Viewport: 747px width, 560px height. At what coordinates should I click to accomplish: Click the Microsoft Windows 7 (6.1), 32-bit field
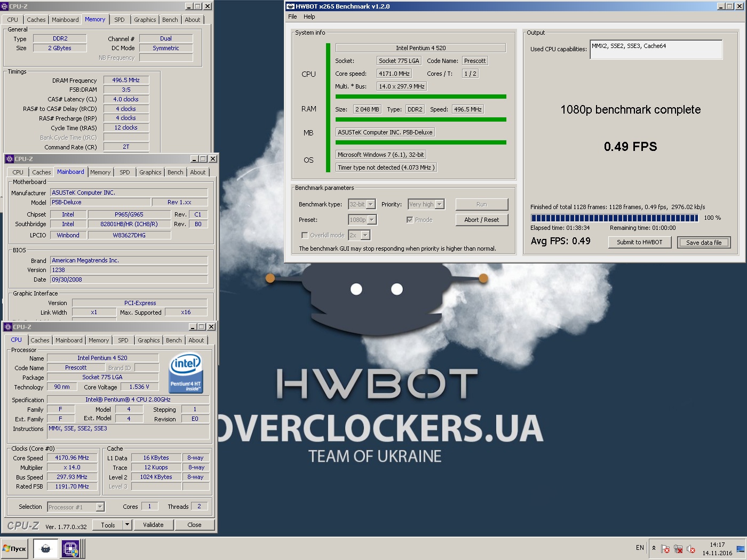coord(381,155)
